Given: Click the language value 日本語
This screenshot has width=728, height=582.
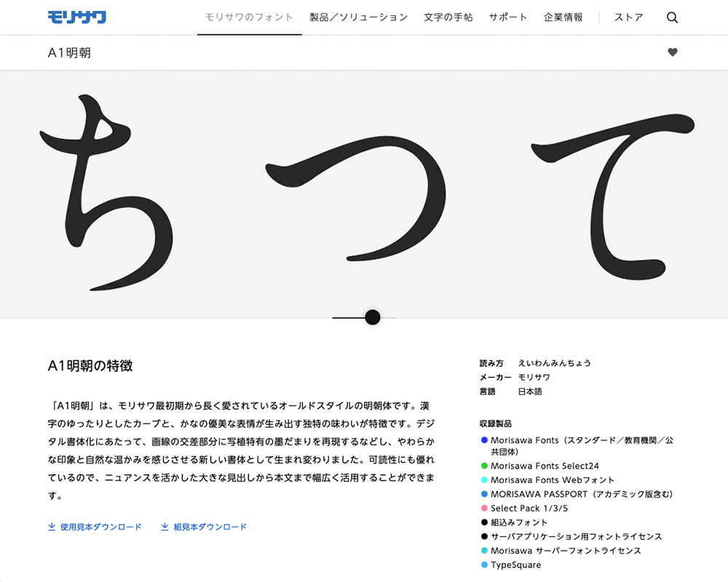Looking at the screenshot, I should tap(530, 391).
